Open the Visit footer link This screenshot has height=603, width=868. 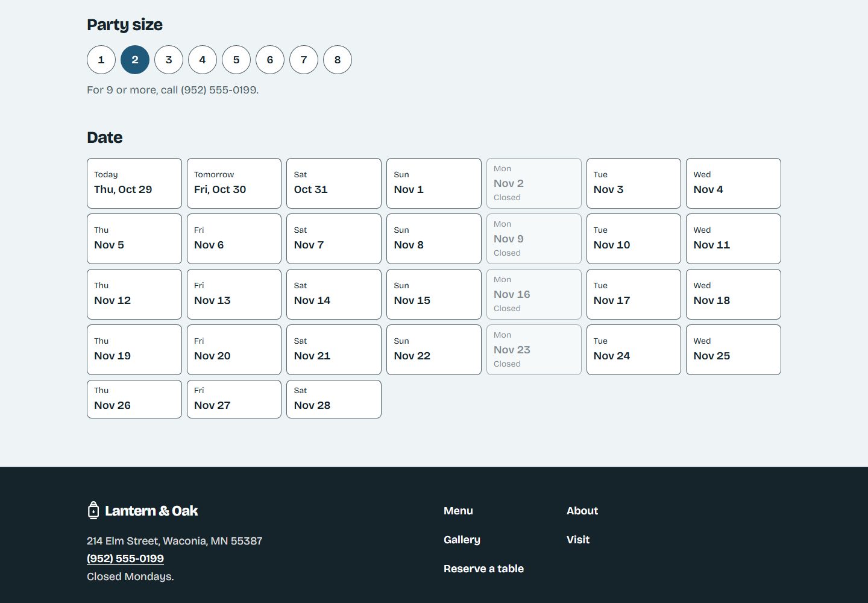[578, 540]
